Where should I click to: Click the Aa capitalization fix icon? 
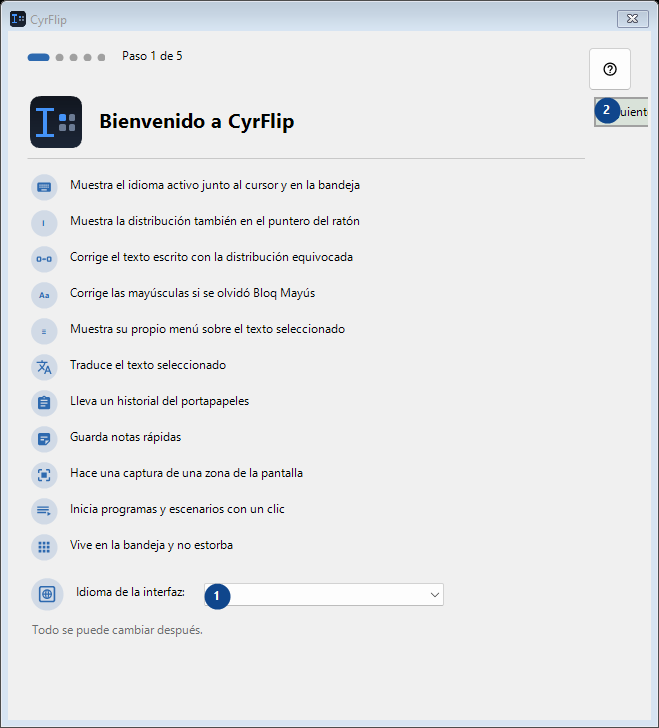click(44, 295)
